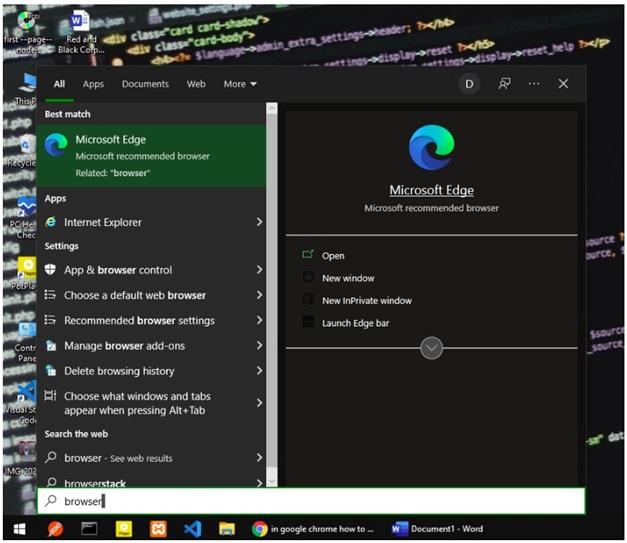This screenshot has width=627, height=543.
Task: Open the More filter dropdown
Action: tap(240, 84)
